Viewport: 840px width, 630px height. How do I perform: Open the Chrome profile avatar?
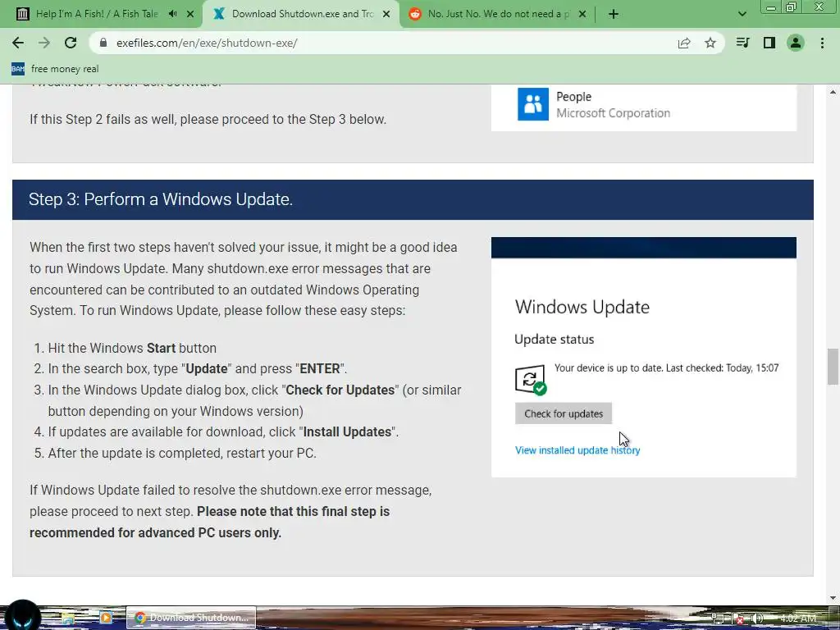[796, 43]
